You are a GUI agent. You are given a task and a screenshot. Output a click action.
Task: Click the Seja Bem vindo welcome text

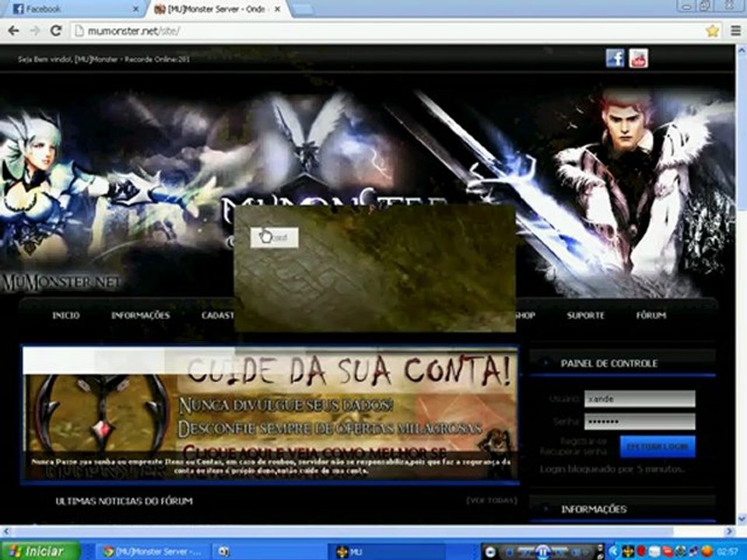pyautogui.click(x=103, y=60)
